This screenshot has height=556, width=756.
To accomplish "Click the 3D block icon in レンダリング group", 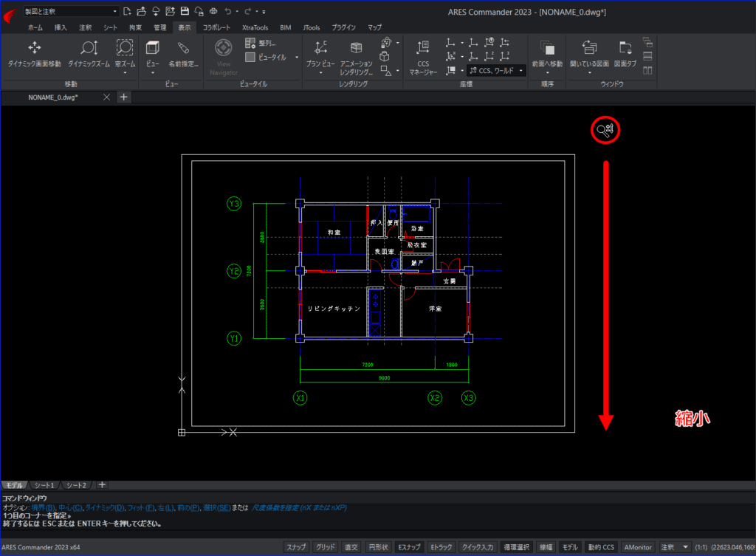I will coord(384,56).
